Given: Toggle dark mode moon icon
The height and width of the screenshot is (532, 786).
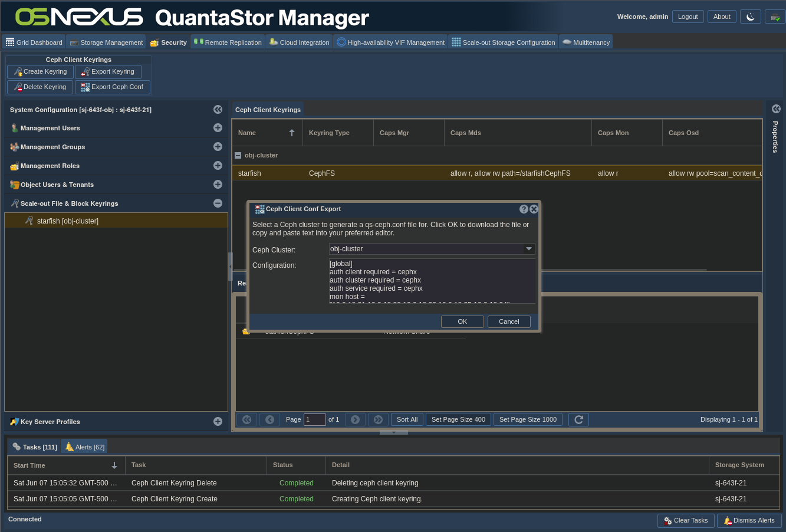Looking at the screenshot, I should click(x=751, y=17).
